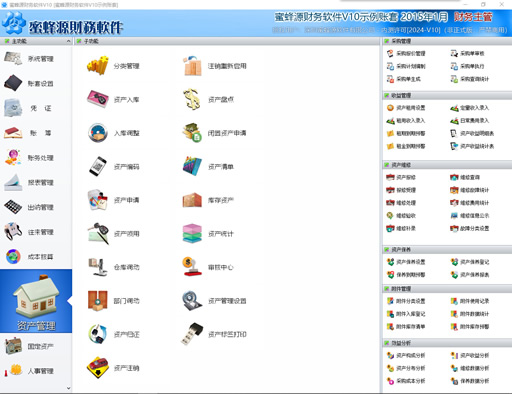Collapse the 采购管理 section header
Screen dimensions: 512x394
(447, 41)
